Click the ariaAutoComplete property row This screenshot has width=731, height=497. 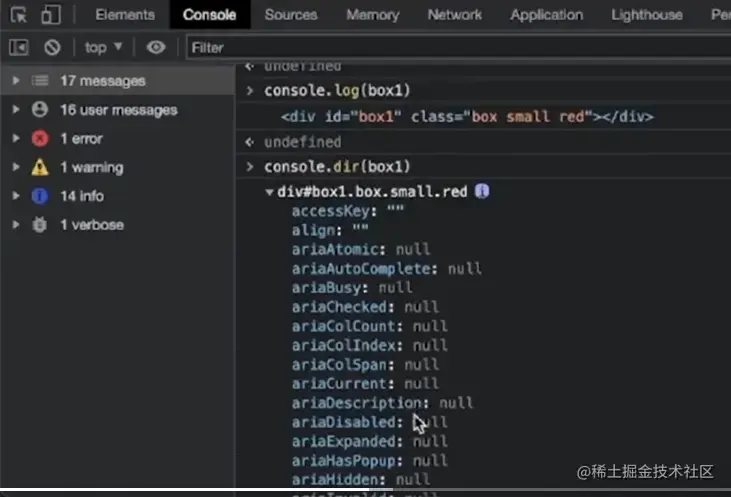click(x=387, y=269)
